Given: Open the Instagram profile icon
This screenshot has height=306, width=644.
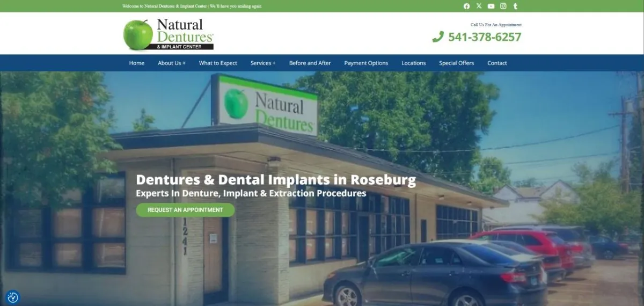Looking at the screenshot, I should (x=503, y=6).
